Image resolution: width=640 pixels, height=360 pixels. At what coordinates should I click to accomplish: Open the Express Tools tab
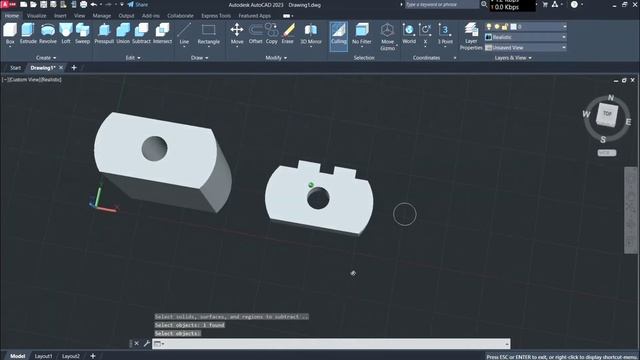click(x=216, y=16)
